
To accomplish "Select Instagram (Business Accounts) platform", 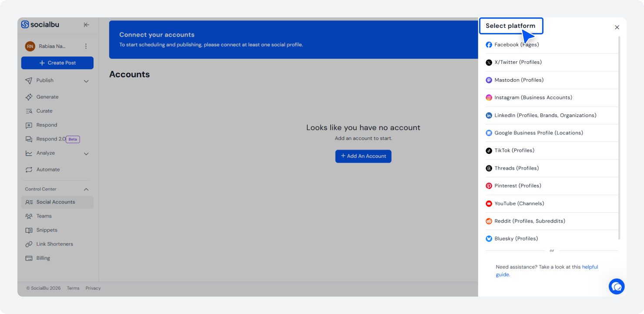I will 552,97.
